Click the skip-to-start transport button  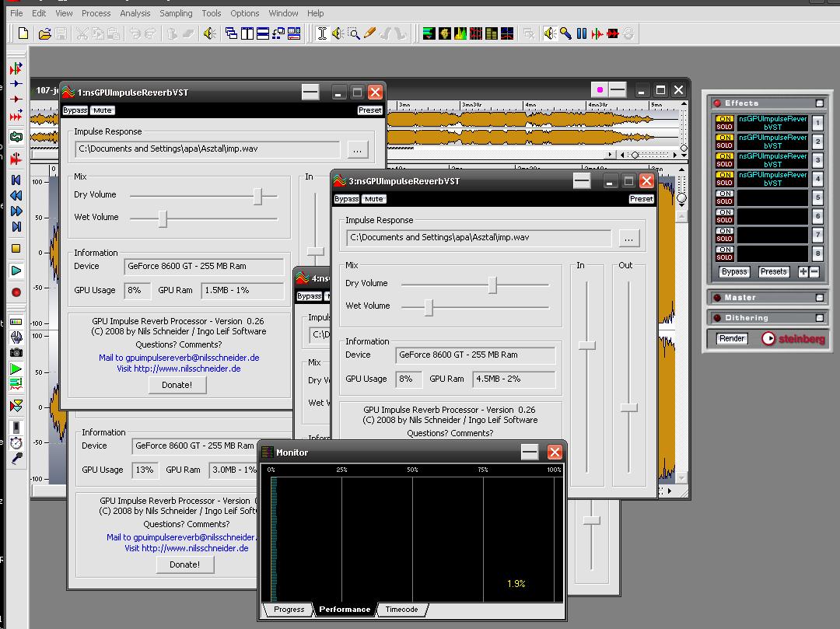pyautogui.click(x=16, y=180)
